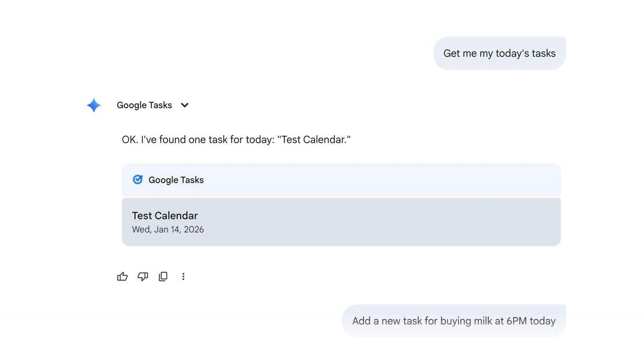Select the thumbs down feedback icon
The height and width of the screenshot is (340, 644).
click(x=142, y=276)
